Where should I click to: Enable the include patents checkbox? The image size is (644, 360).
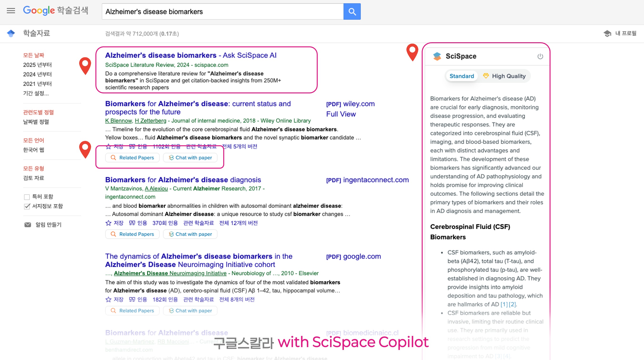27,197
